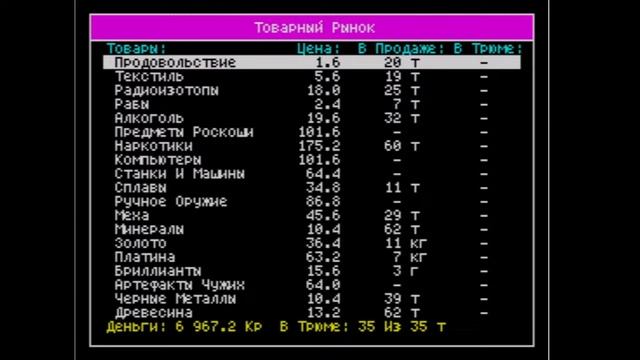The image size is (640, 360).
Task: Click the 7 кг quantity for sale
Action: (x=410, y=257)
